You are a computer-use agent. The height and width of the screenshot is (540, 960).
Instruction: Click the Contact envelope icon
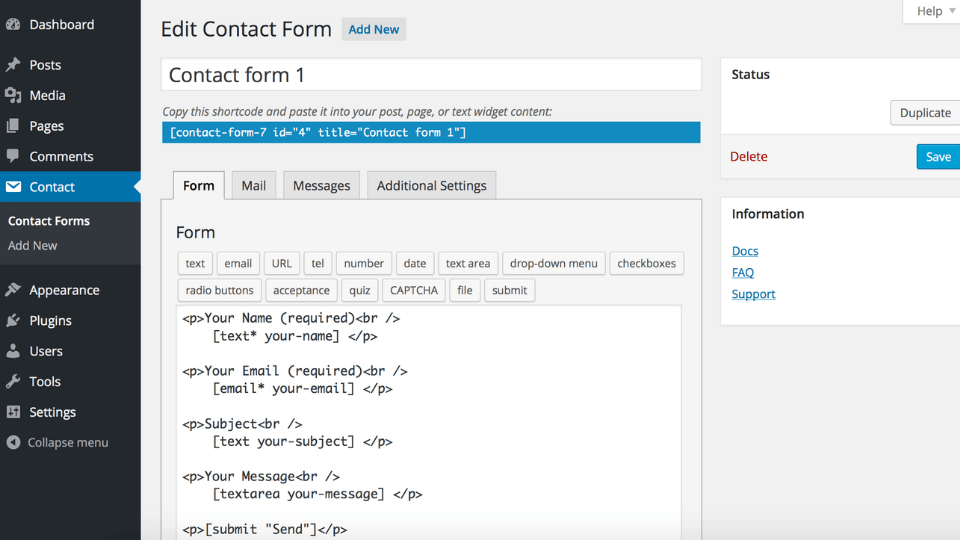[x=13, y=187]
